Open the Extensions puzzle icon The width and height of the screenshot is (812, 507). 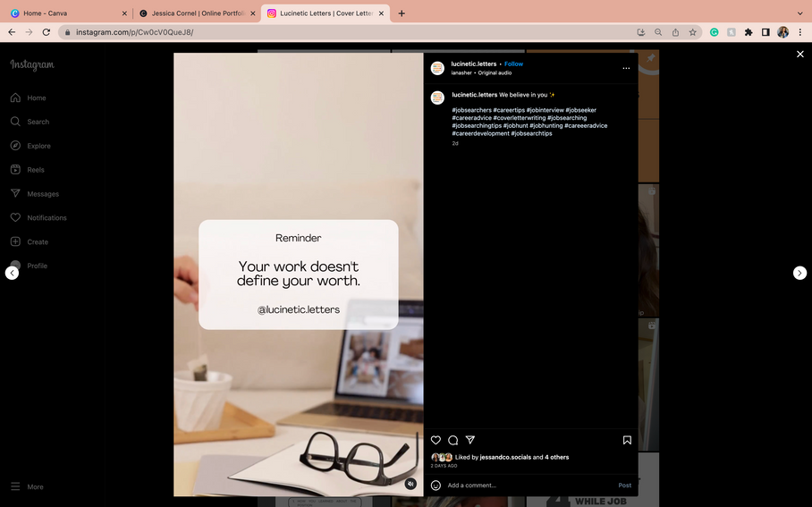coord(749,32)
